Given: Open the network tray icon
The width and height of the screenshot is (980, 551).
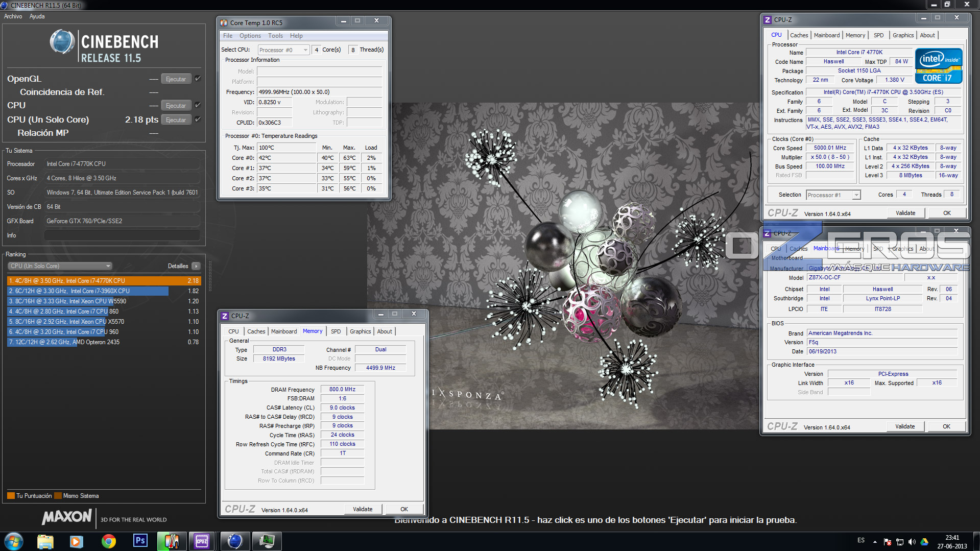Looking at the screenshot, I should (900, 542).
